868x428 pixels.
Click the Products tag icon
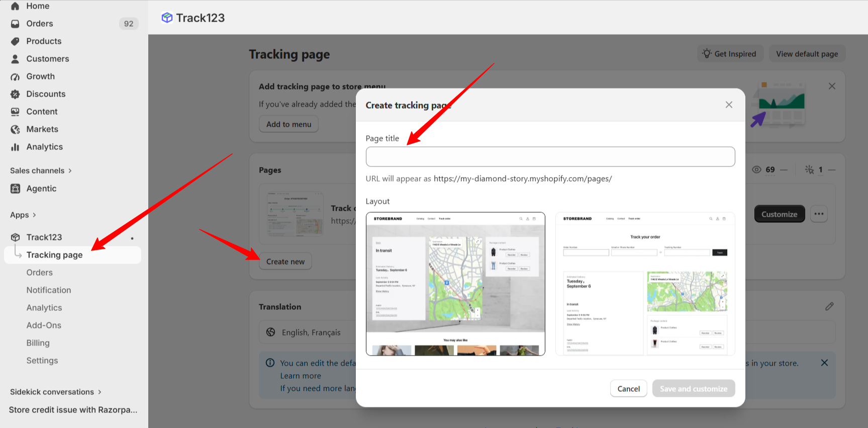(x=15, y=41)
